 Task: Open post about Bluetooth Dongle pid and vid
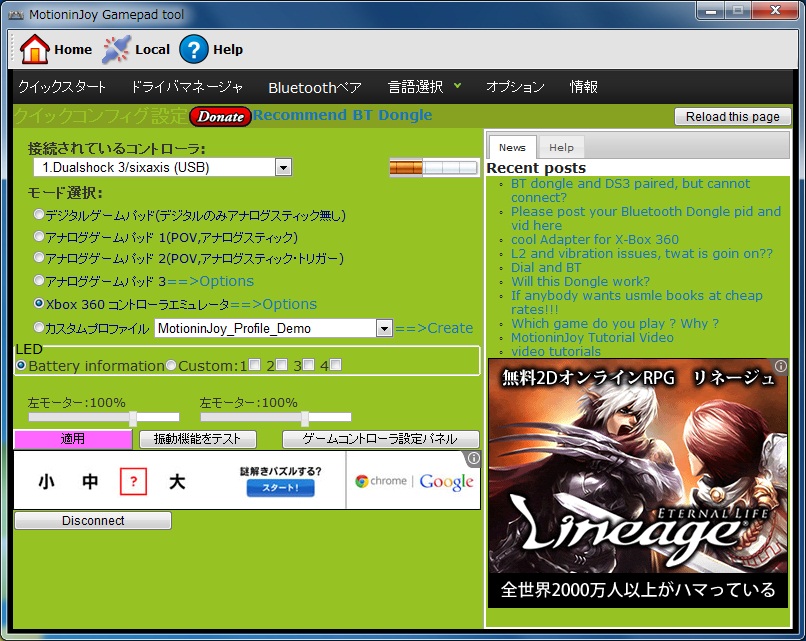pos(646,218)
